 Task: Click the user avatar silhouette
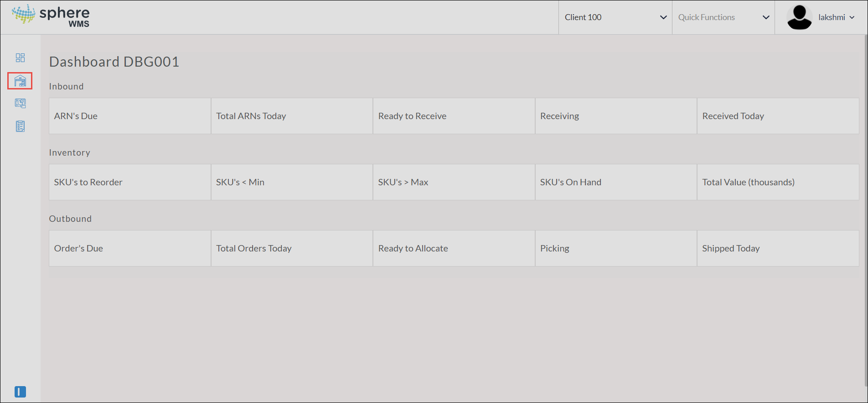799,17
